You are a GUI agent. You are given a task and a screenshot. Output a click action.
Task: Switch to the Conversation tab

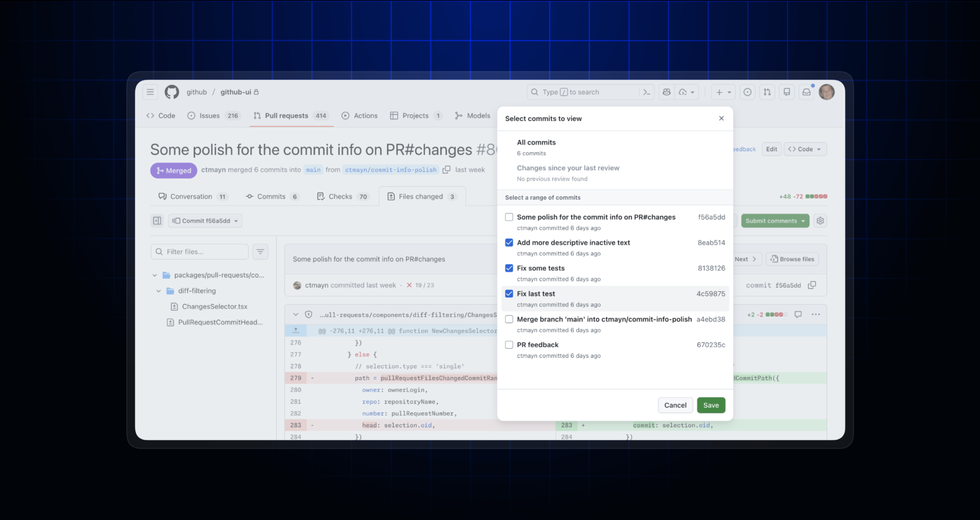point(191,196)
